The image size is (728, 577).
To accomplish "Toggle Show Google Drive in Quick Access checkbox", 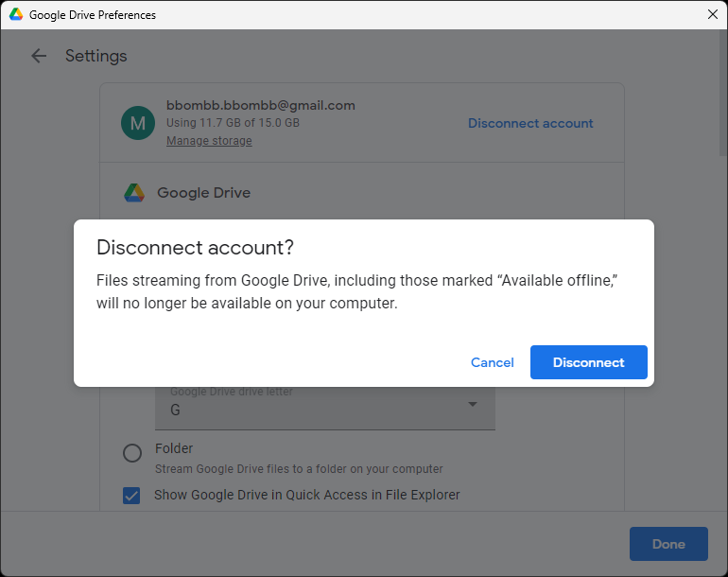I will tap(132, 495).
